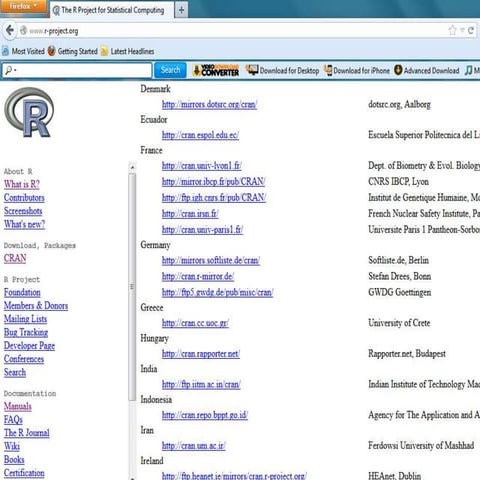Reload the page with refresh icon
The image size is (480, 480).
tap(471, 30)
